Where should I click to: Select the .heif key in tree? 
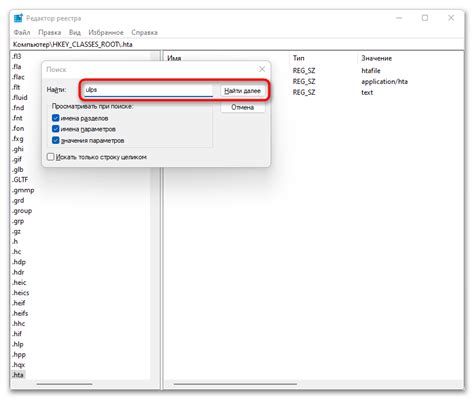19,303
